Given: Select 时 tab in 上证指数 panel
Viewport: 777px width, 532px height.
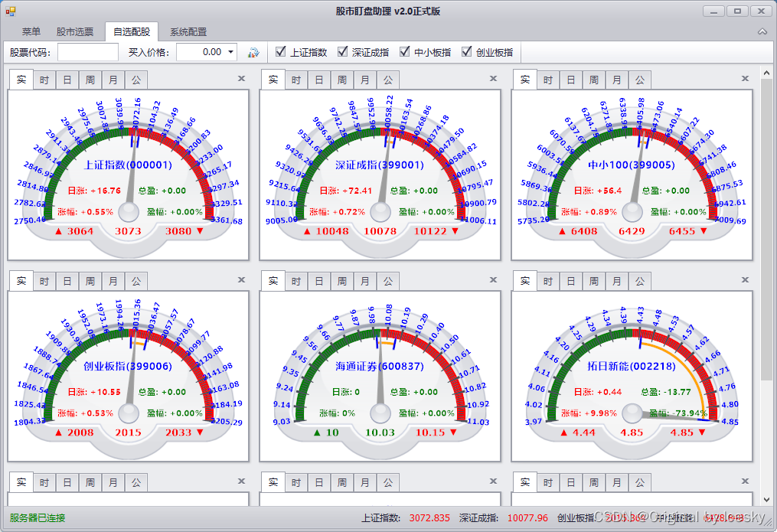Looking at the screenshot, I should 44,80.
